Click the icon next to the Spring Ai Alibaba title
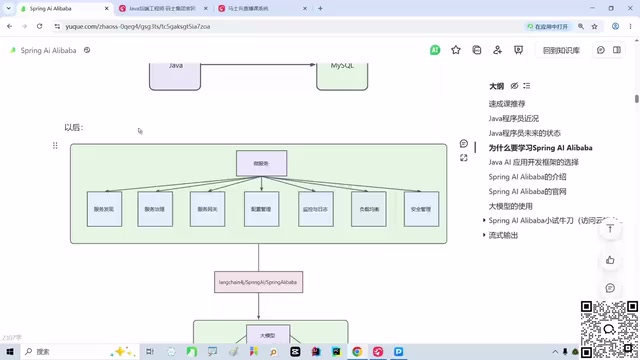 click(x=87, y=50)
